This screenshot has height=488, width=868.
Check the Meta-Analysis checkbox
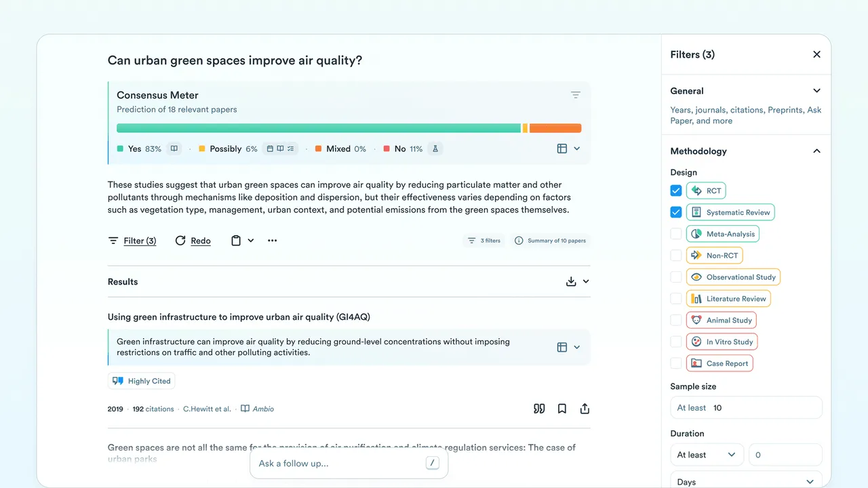[676, 234]
